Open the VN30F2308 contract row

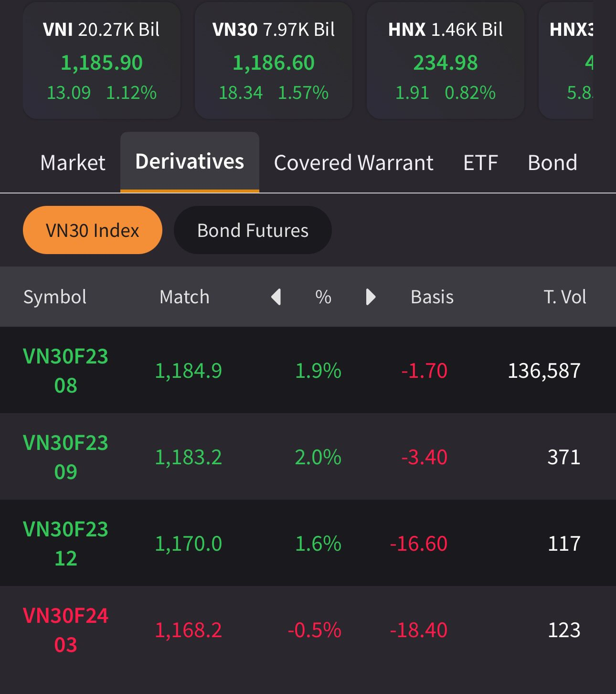point(66,371)
